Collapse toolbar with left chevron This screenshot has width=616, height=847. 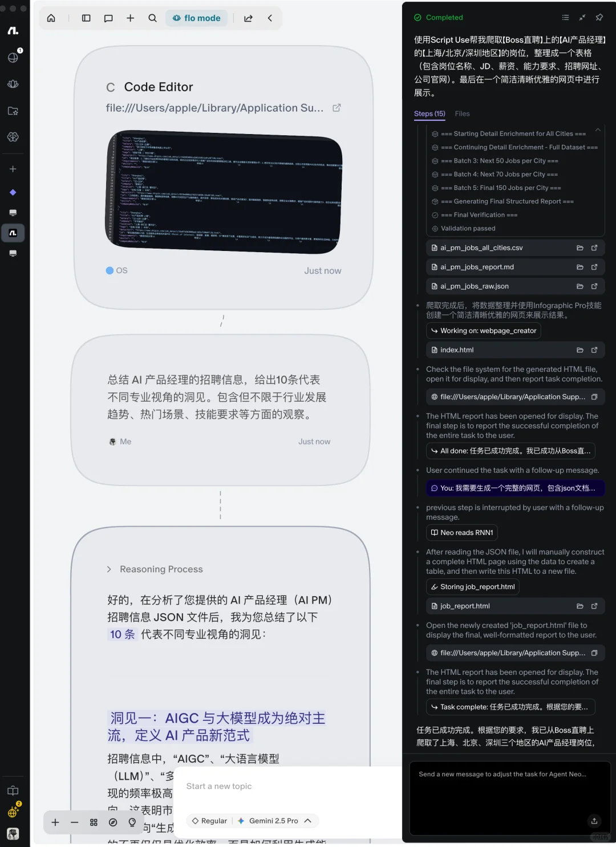(x=270, y=18)
